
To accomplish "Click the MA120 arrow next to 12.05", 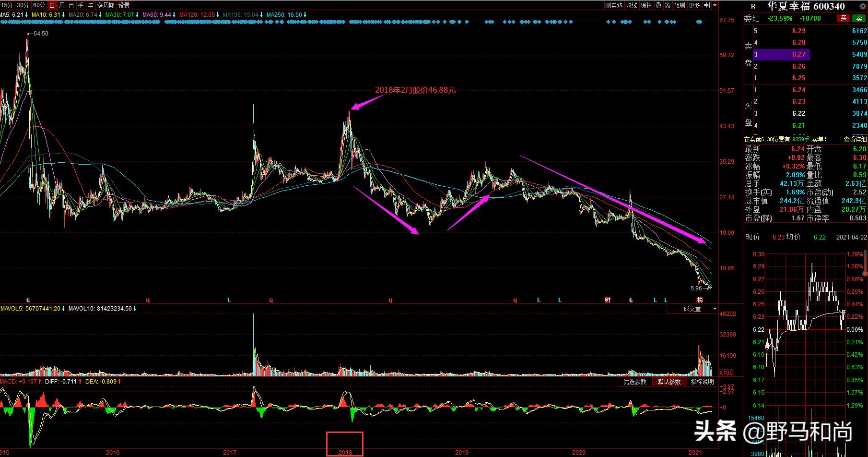I will (x=218, y=15).
